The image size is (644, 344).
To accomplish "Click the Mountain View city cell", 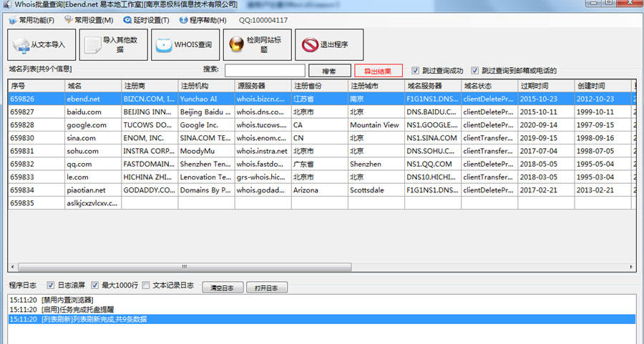I will 376,125.
